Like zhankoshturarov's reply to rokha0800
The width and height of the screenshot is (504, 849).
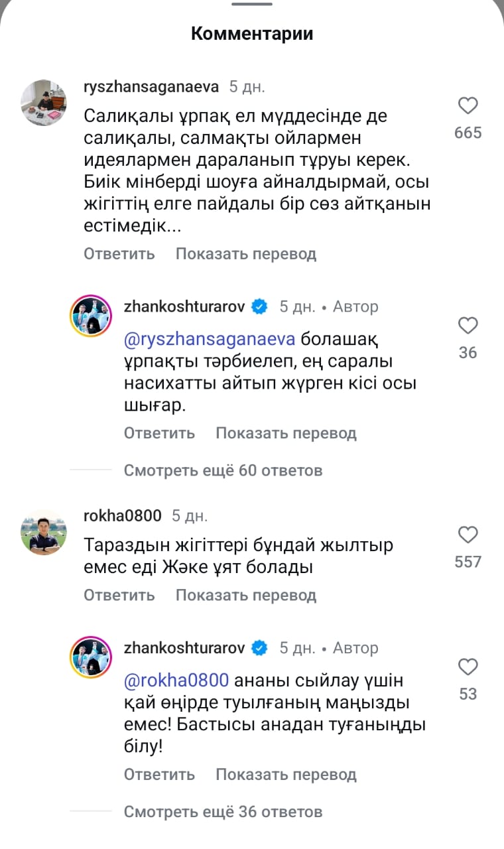click(468, 667)
